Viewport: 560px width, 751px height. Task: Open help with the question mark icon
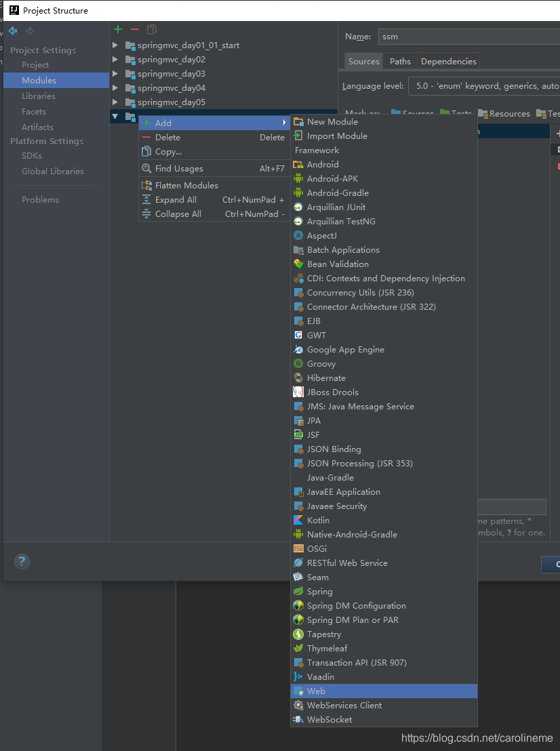[22, 561]
